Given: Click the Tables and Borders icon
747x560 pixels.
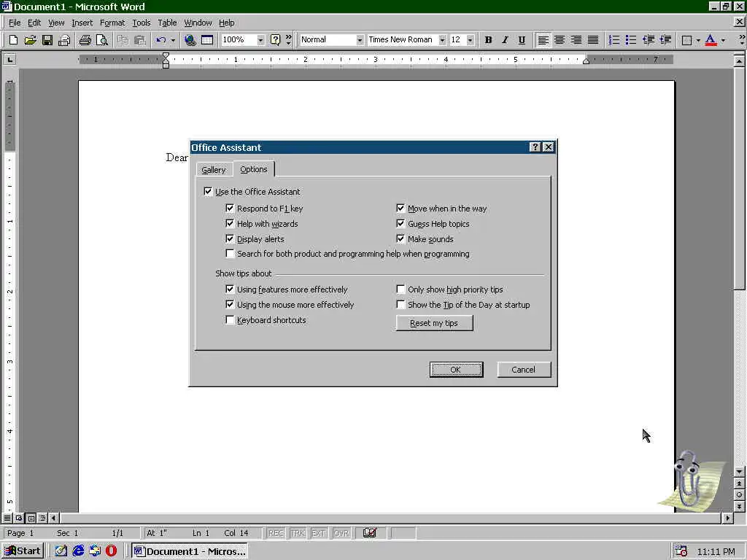Looking at the screenshot, I should 207,40.
